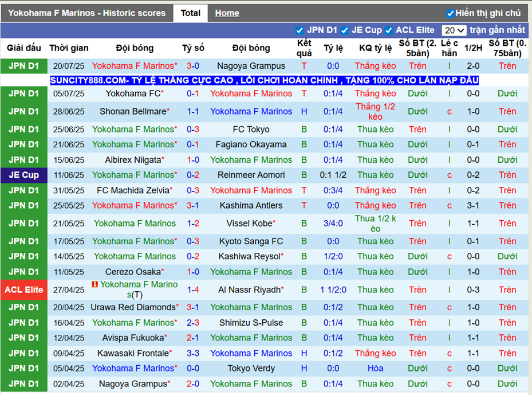Click the Lẻ chẵn column header
Screen dimensions: 532x395
point(449,48)
